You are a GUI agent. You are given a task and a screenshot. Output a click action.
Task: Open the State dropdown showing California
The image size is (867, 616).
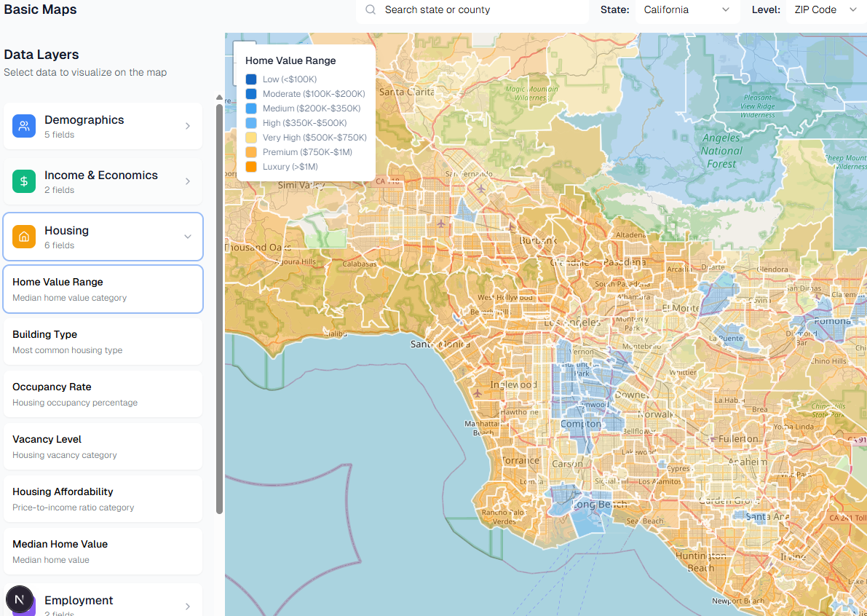pyautogui.click(x=686, y=9)
